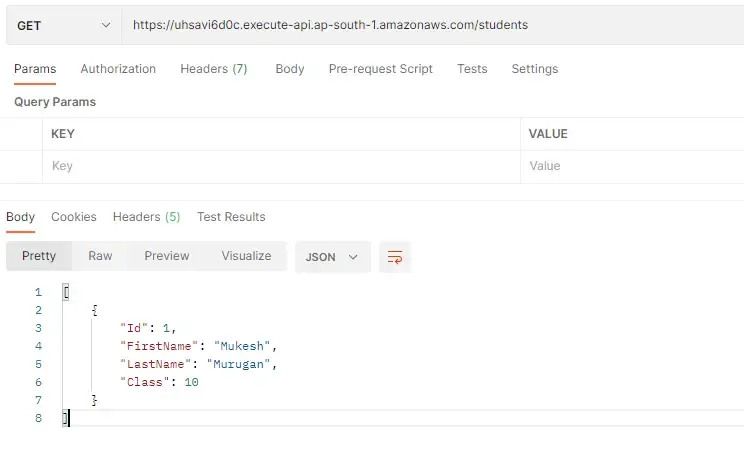Switch to the Params tab

[35, 69]
